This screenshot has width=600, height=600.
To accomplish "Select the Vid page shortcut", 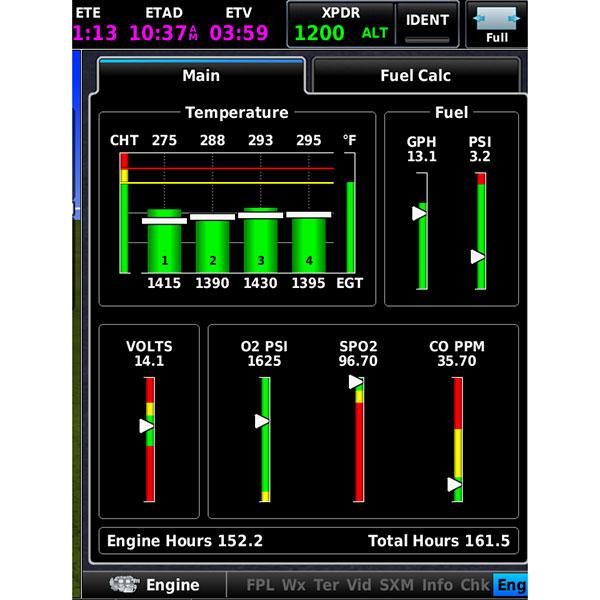I will (x=359, y=585).
